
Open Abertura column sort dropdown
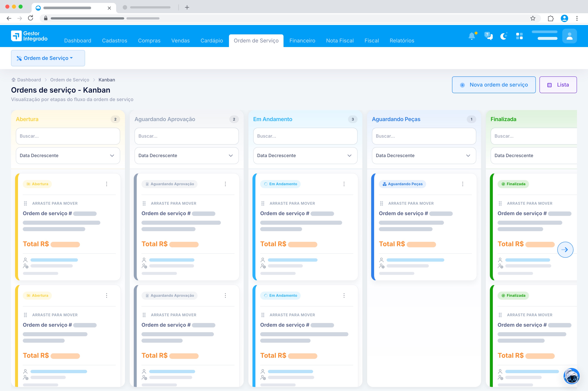click(x=68, y=156)
